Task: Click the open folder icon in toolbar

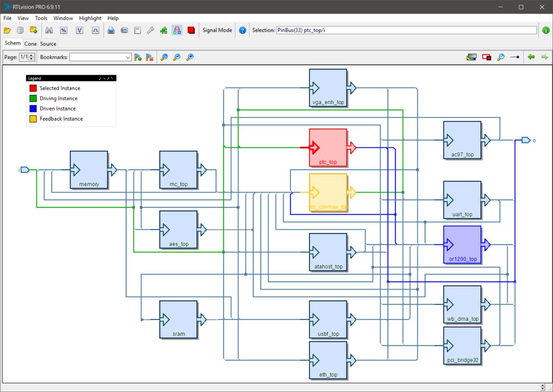Action: [7, 30]
